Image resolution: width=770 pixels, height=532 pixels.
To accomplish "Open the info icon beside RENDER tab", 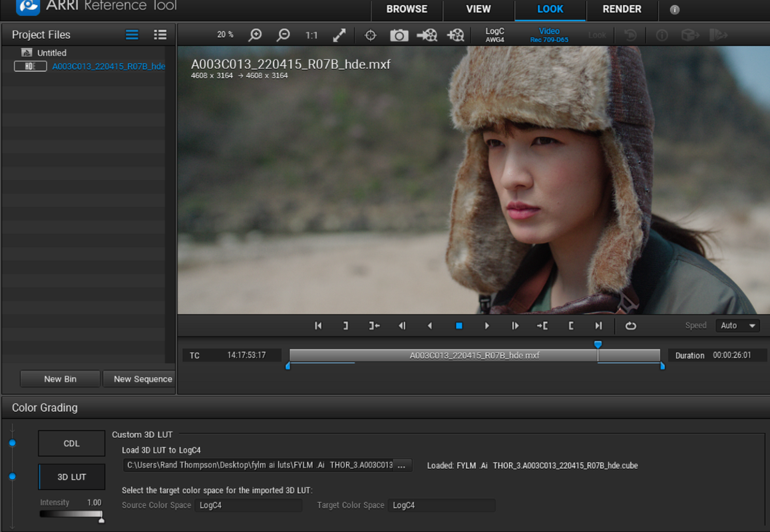I will 675,10.
